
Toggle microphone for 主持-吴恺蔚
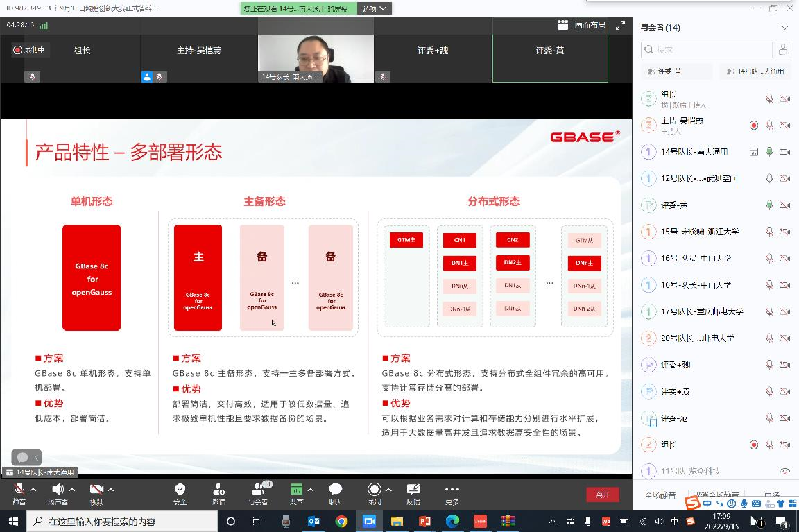pos(769,125)
